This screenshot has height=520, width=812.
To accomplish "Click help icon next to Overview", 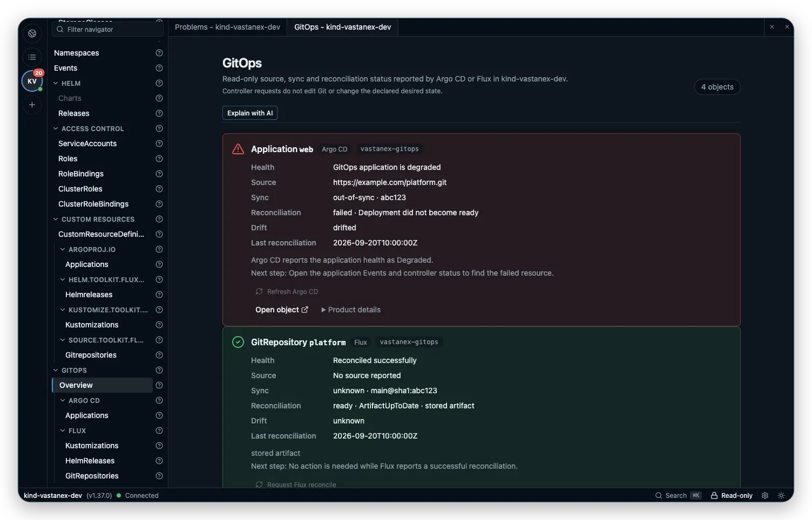I will tap(159, 385).
